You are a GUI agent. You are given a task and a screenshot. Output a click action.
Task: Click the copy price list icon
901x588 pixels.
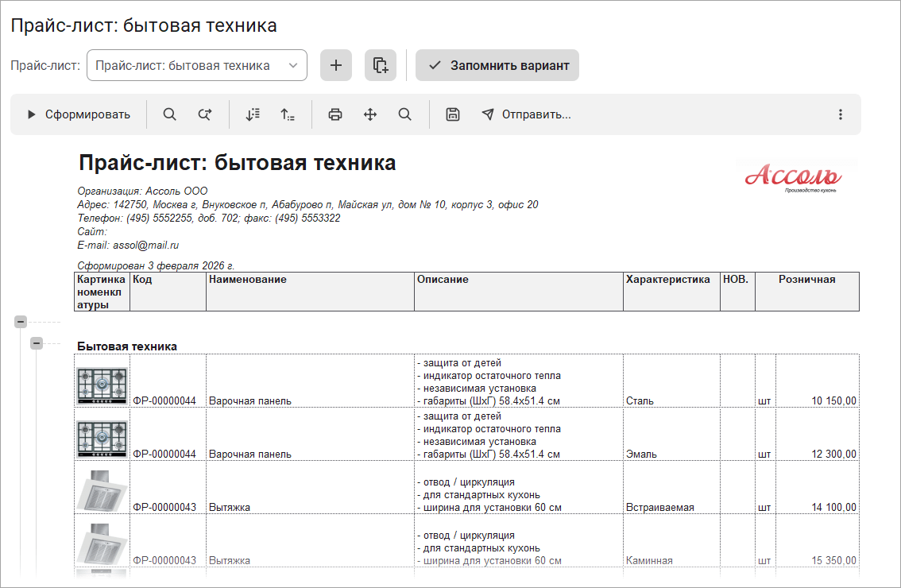point(380,65)
